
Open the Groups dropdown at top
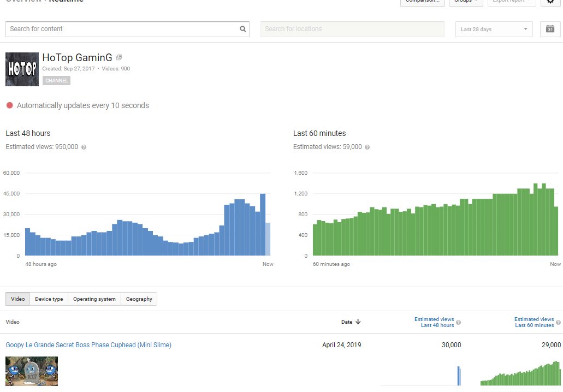(x=466, y=2)
